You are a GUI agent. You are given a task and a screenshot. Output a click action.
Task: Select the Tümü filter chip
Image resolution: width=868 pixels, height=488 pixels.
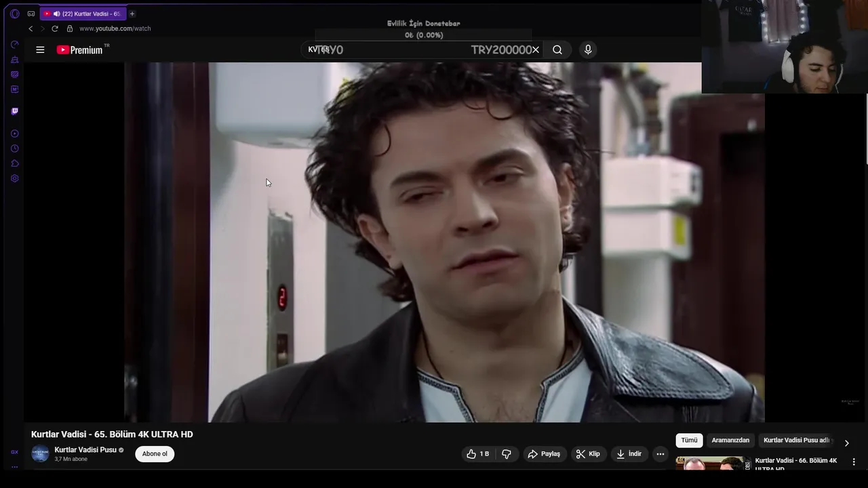[x=689, y=441]
